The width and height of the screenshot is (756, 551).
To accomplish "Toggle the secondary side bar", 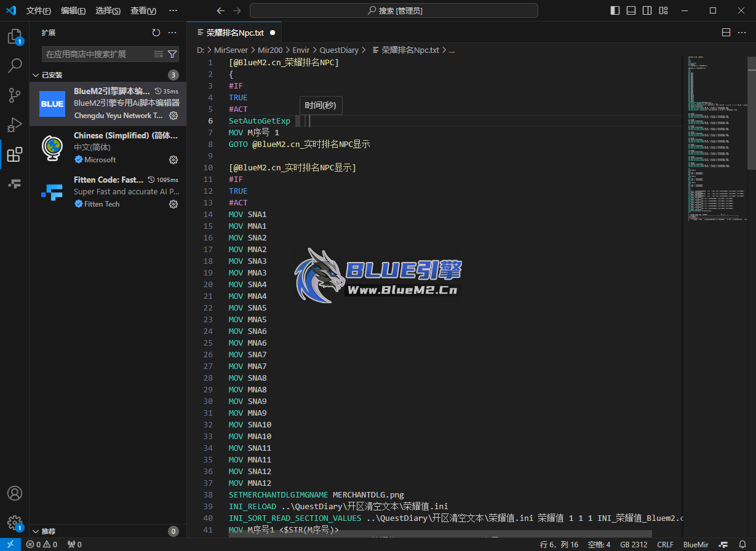I will (647, 10).
